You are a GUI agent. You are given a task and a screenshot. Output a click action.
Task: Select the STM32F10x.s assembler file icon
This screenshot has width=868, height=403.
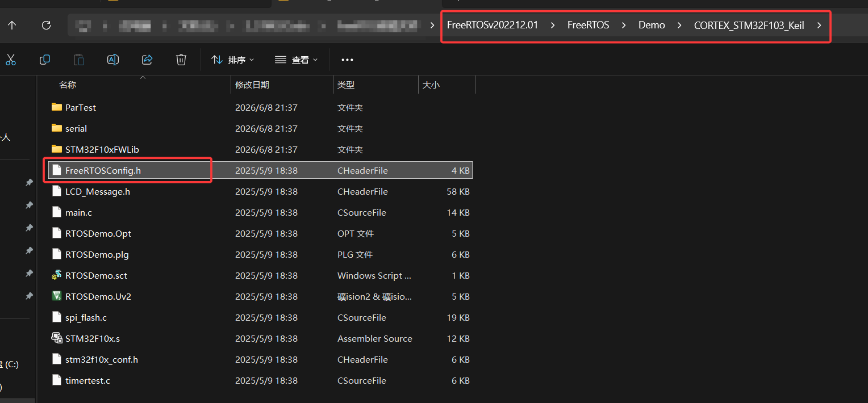(x=56, y=338)
